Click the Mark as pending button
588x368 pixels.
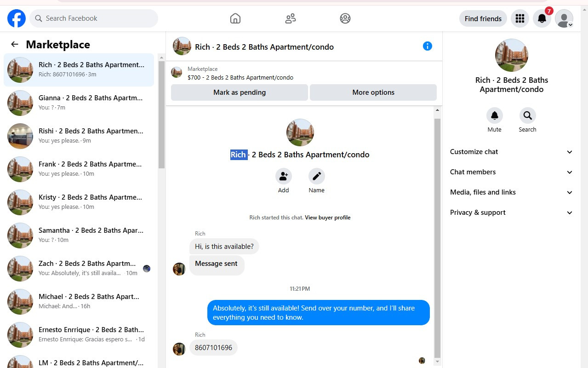pyautogui.click(x=240, y=92)
